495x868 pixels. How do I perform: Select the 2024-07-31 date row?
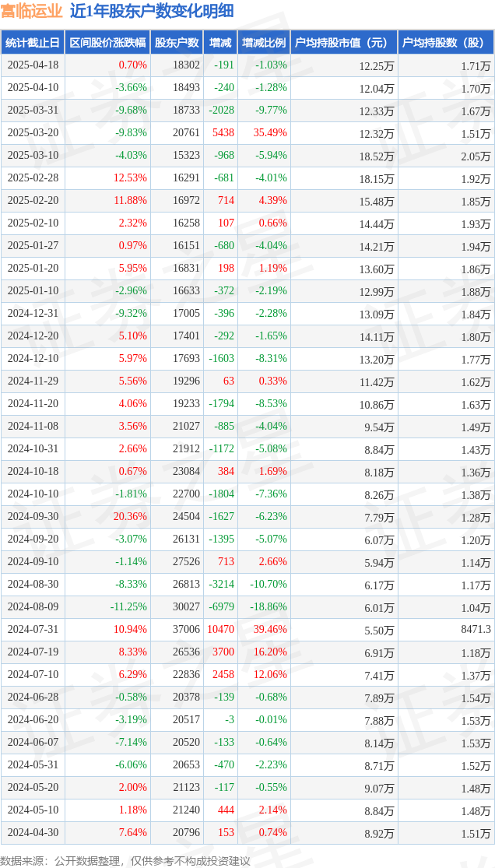[x=247, y=630]
